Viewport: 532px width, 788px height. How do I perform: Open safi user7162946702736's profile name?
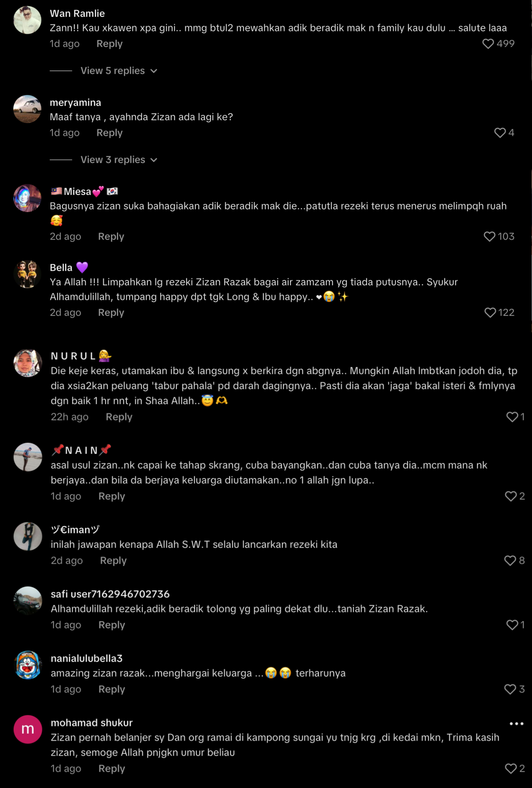click(x=110, y=594)
